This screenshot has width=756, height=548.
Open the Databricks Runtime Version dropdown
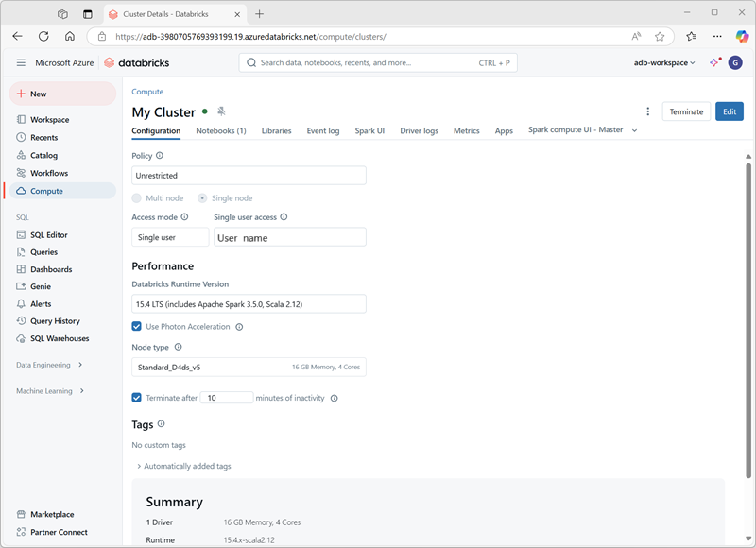coord(249,303)
